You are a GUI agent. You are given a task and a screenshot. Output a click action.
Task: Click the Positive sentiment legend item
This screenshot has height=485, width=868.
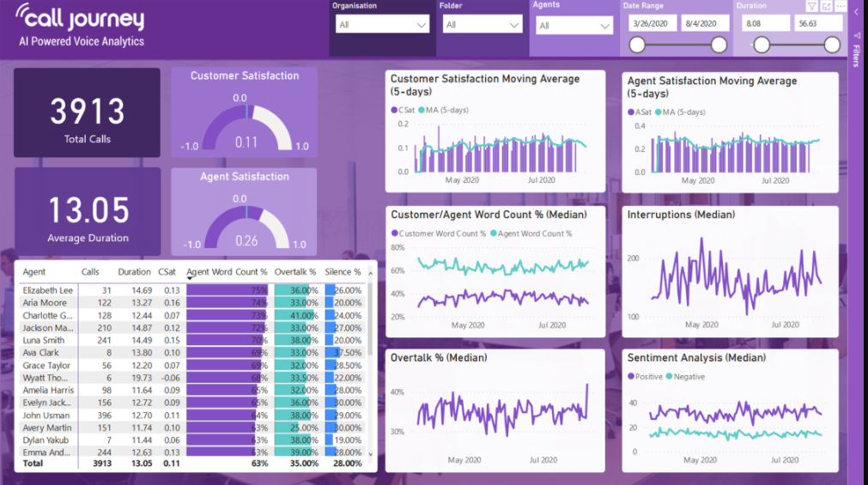pyautogui.click(x=645, y=377)
